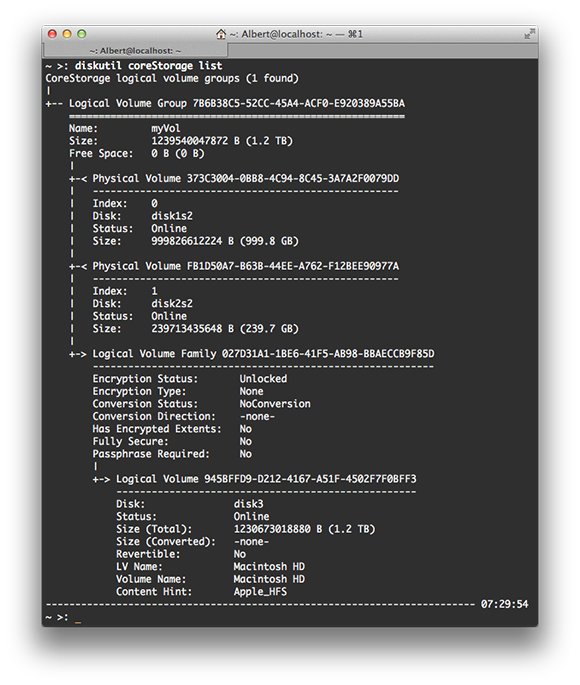Click the myVol name value
This screenshot has width=580, height=685.
[x=166, y=128]
